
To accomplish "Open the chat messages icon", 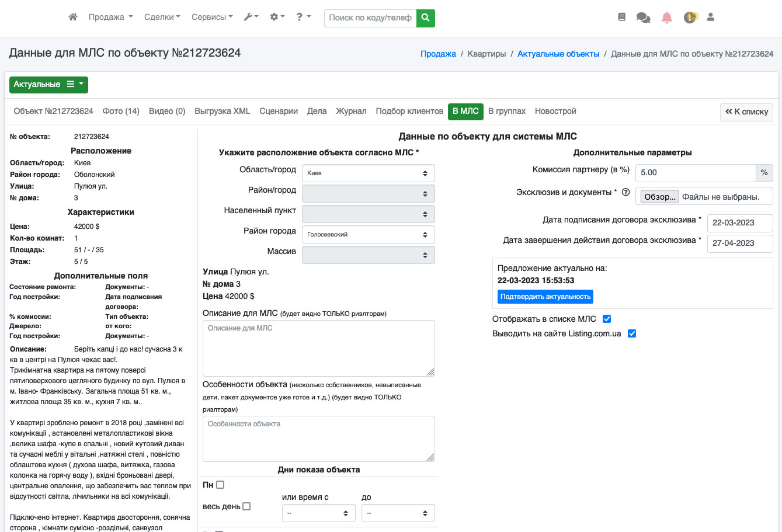I will tap(643, 18).
